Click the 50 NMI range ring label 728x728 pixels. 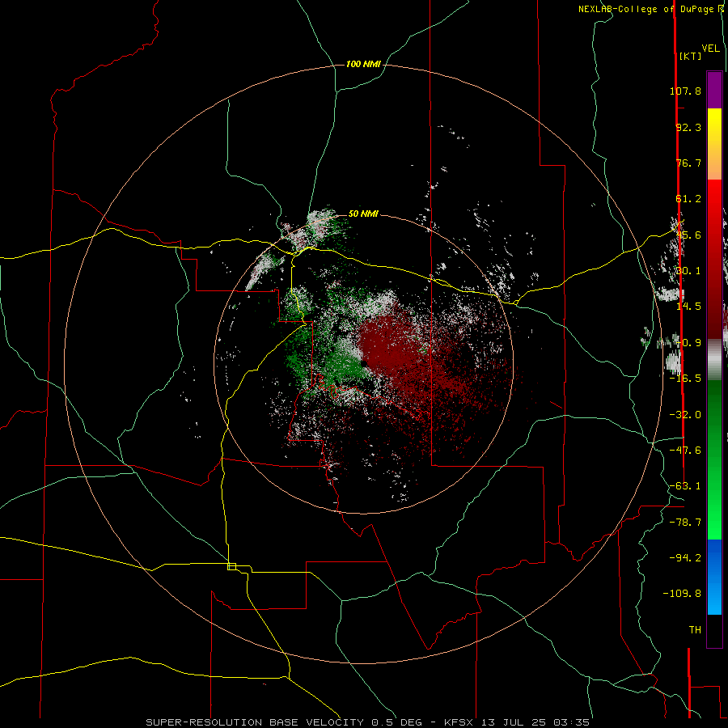(363, 214)
